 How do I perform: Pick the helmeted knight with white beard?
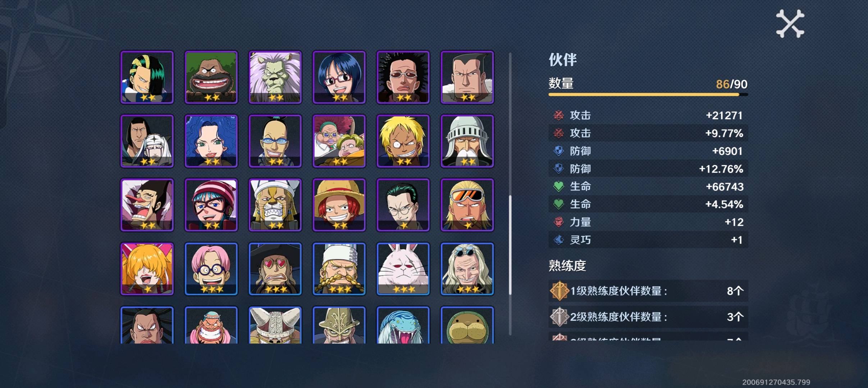click(467, 141)
